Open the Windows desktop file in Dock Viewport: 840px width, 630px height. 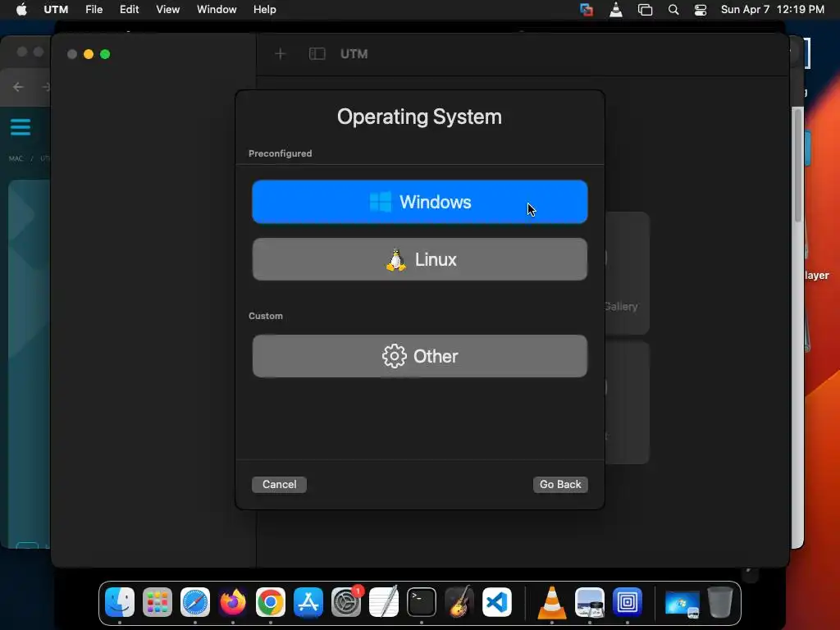coord(682,603)
